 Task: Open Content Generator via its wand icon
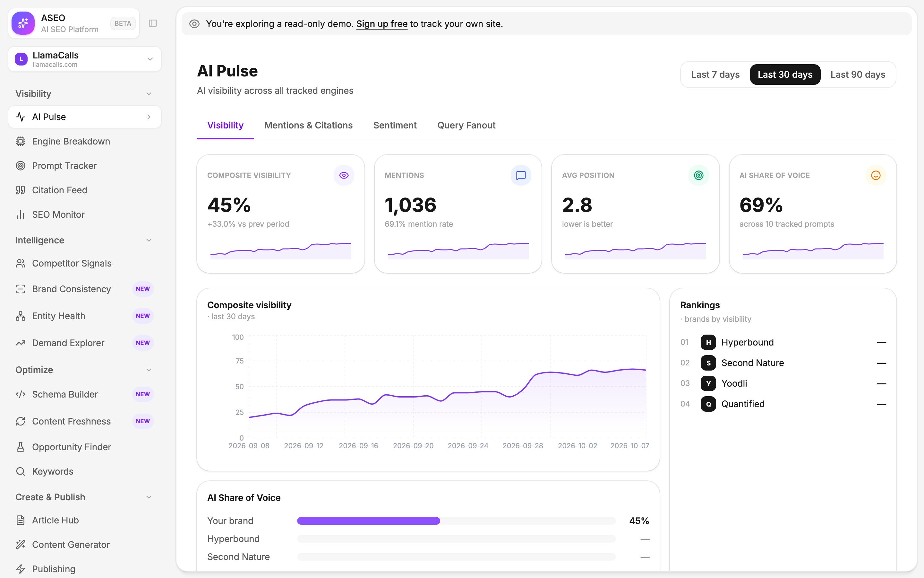(x=21, y=545)
